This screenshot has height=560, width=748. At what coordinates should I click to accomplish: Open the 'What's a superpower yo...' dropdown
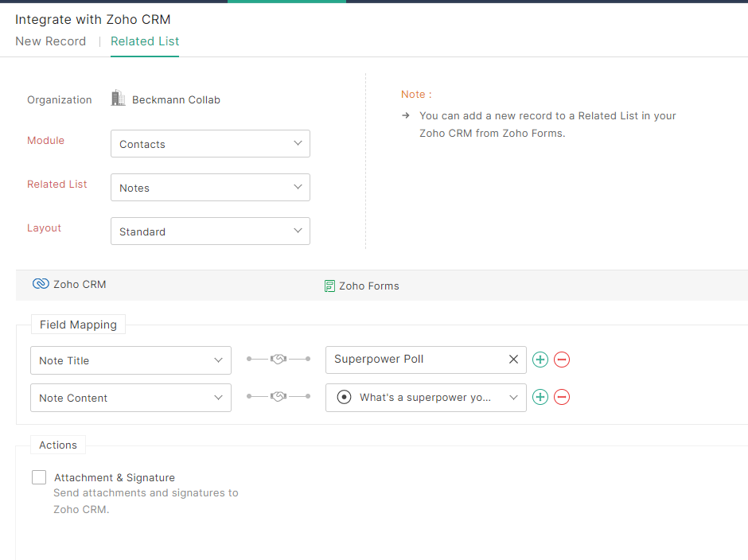pyautogui.click(x=426, y=398)
